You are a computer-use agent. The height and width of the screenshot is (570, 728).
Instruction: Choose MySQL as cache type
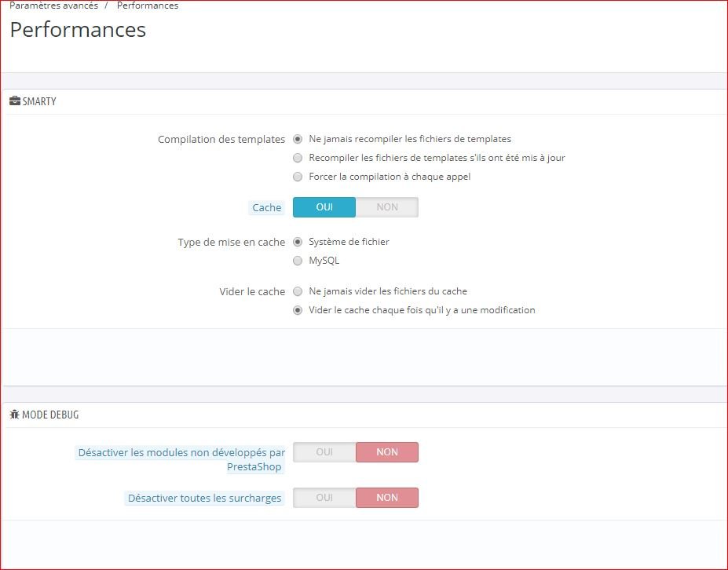pos(298,261)
